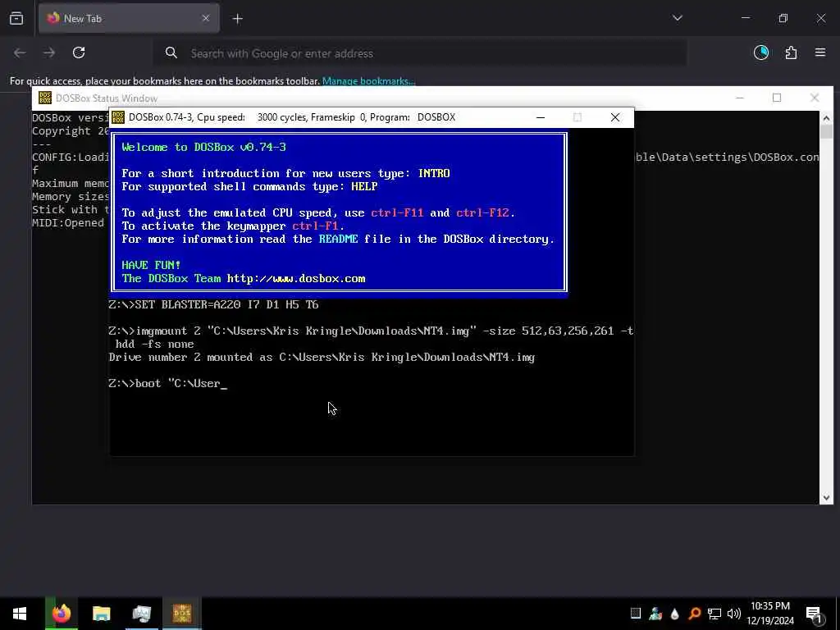The image size is (840, 630).
Task: Minimize the DOSBox Status Window
Action: (740, 98)
